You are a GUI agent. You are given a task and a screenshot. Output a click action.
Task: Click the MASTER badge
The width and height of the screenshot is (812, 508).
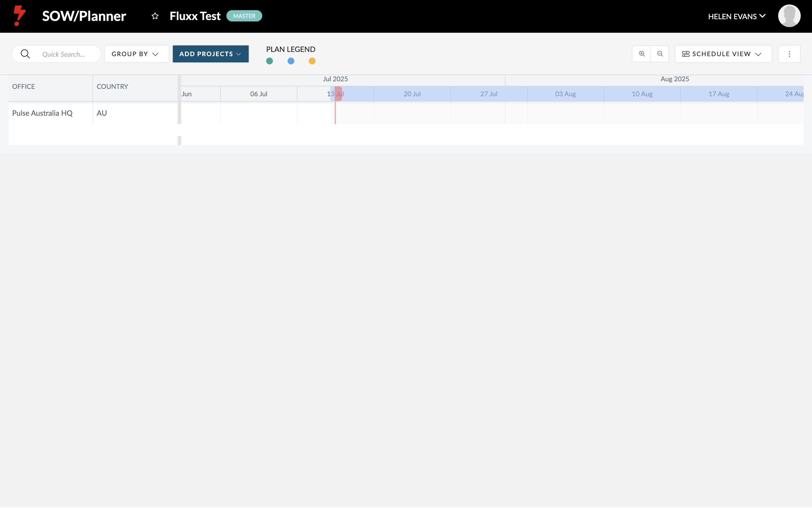tap(244, 16)
